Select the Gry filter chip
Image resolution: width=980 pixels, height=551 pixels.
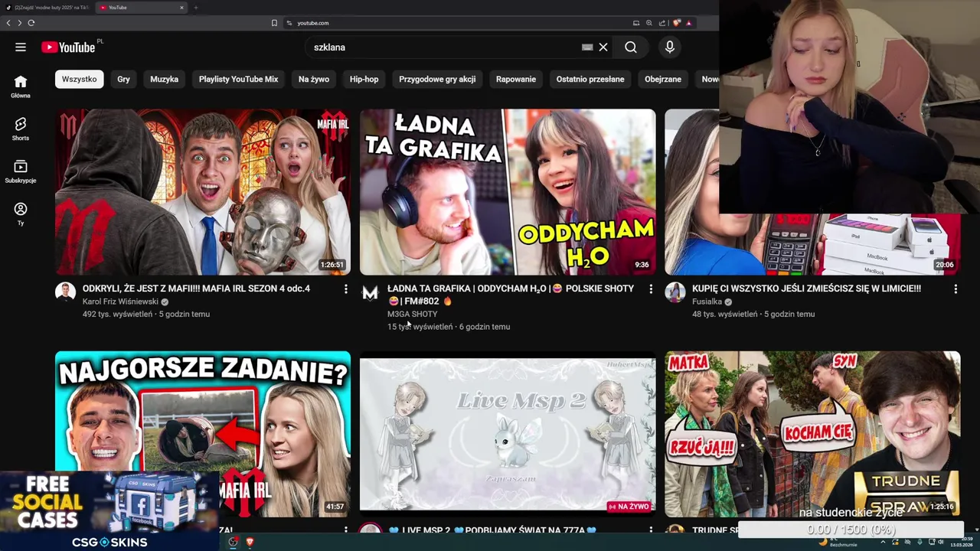(x=124, y=79)
